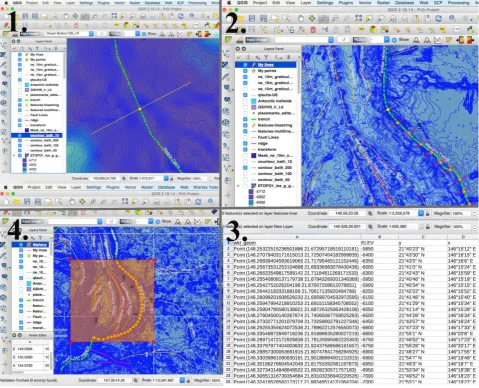479x388 pixels.
Task: Expand the ETOPO1 layer tree in window 2
Action: (239, 186)
